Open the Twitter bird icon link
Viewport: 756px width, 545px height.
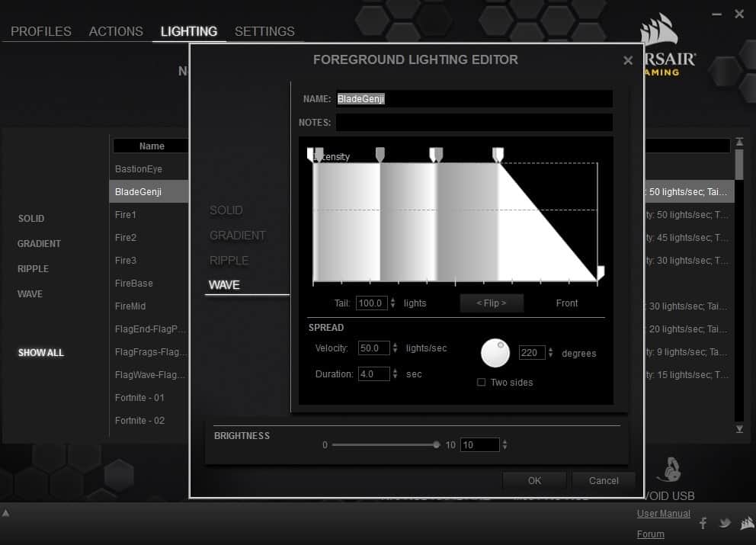pos(724,523)
